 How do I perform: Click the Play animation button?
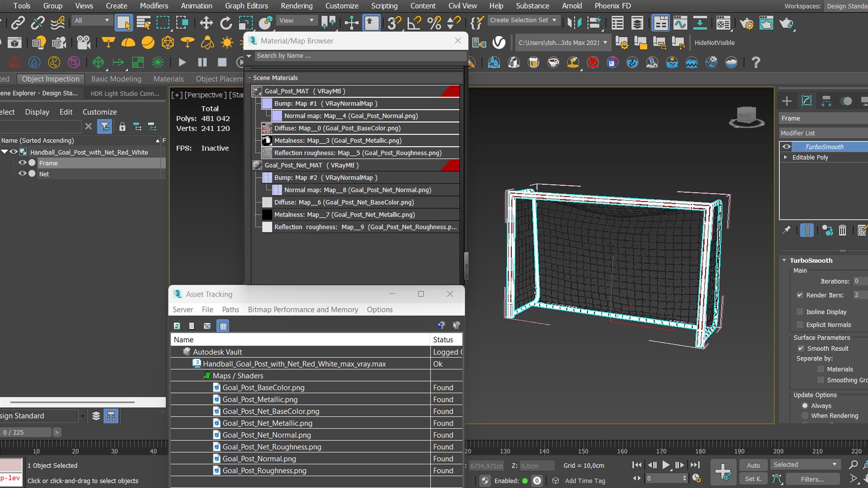pyautogui.click(x=666, y=465)
